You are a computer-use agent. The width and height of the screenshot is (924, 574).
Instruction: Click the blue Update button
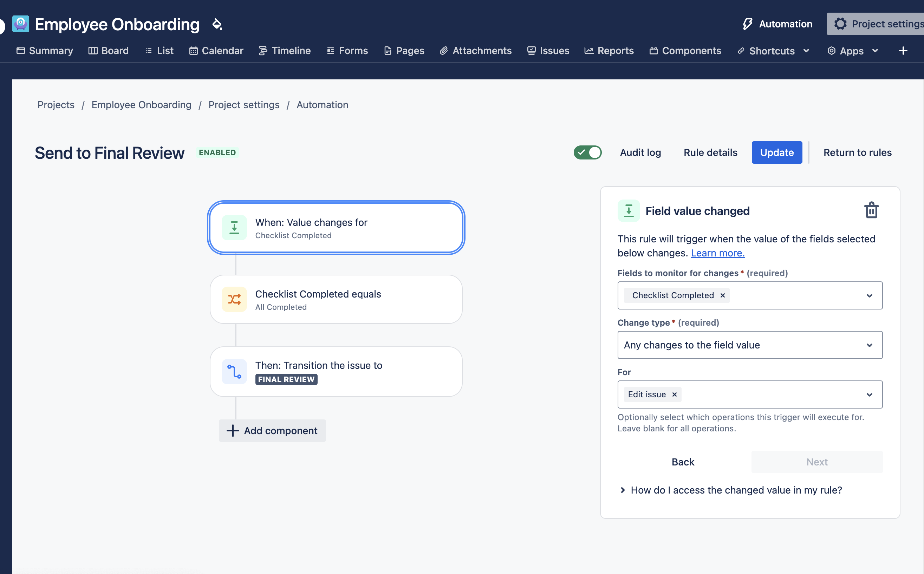click(776, 152)
